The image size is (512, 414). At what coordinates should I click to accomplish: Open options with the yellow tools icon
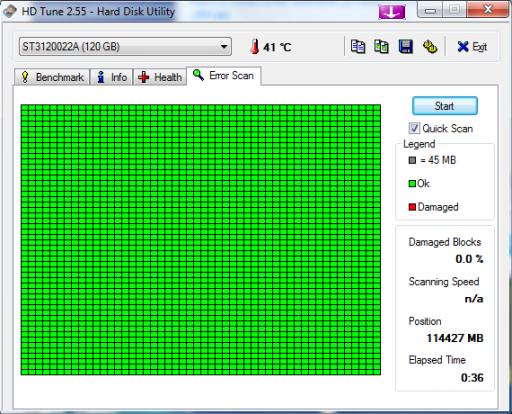(x=430, y=47)
